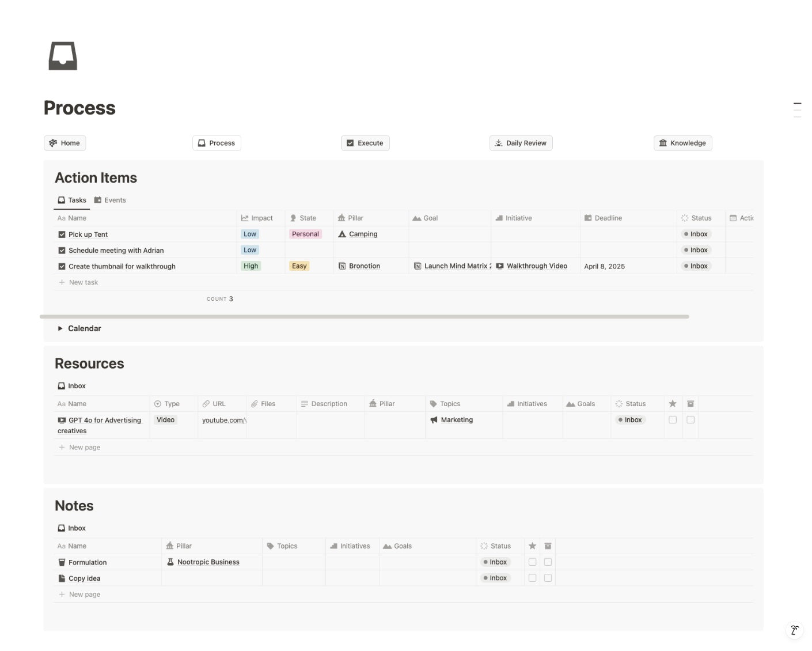The height and width of the screenshot is (651, 812).
Task: Click archive column icon in Notes table
Action: [x=548, y=546]
